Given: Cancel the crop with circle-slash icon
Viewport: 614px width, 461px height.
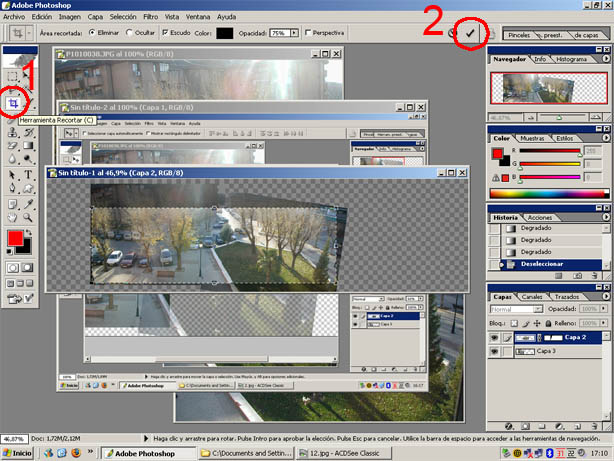Looking at the screenshot, I should [452, 34].
